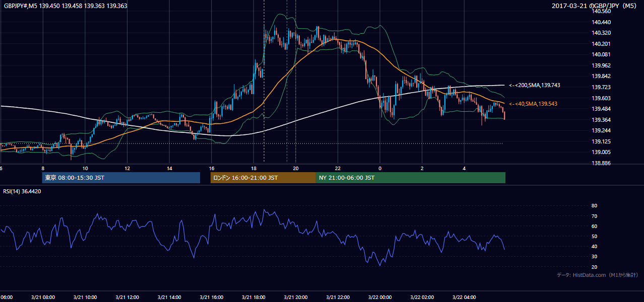Click the 139.364 price axis label
The width and height of the screenshot is (644, 302).
[x=602, y=120]
